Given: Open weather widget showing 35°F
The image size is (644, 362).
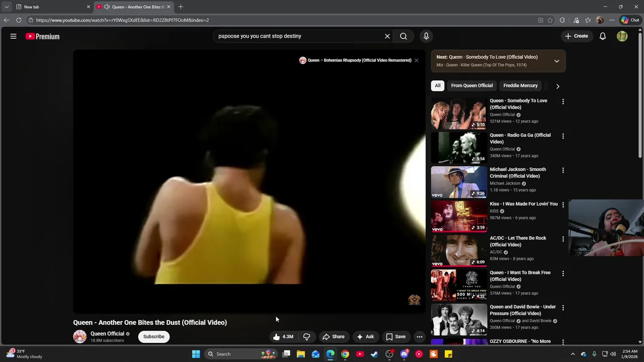Looking at the screenshot, I should 24,354.
